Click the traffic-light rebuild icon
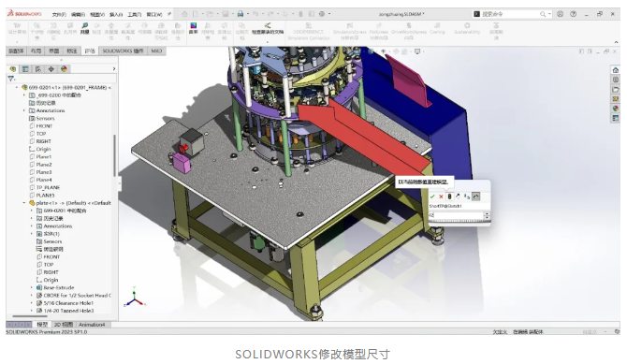Screen dimensions: 627x364 (x=449, y=197)
